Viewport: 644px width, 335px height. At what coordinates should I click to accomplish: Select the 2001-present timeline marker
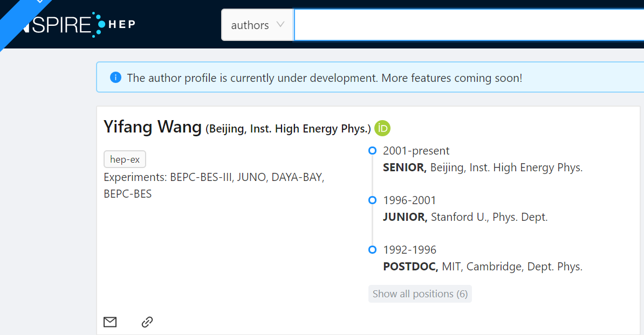click(373, 150)
